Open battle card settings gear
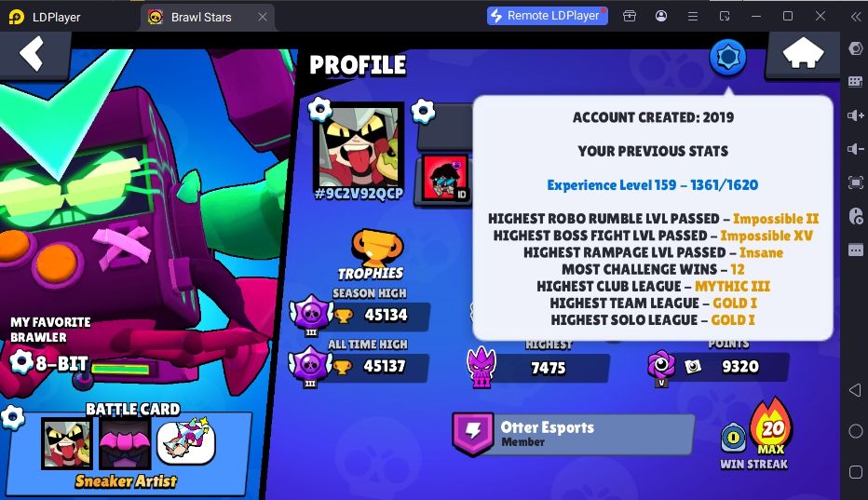Viewport: 868px width, 500px height. click(x=12, y=417)
